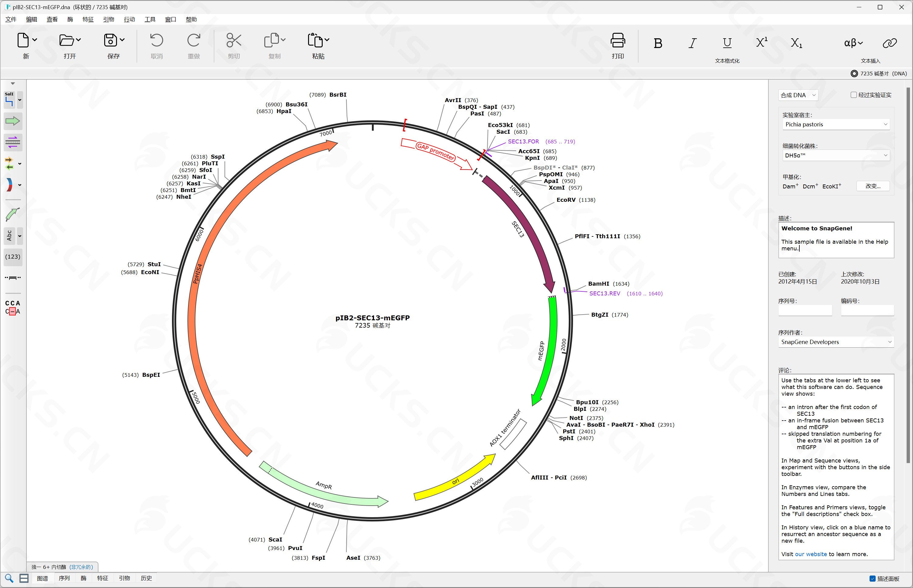
Task: Click the Paste (粘贴) clipboard icon
Action: (315, 40)
